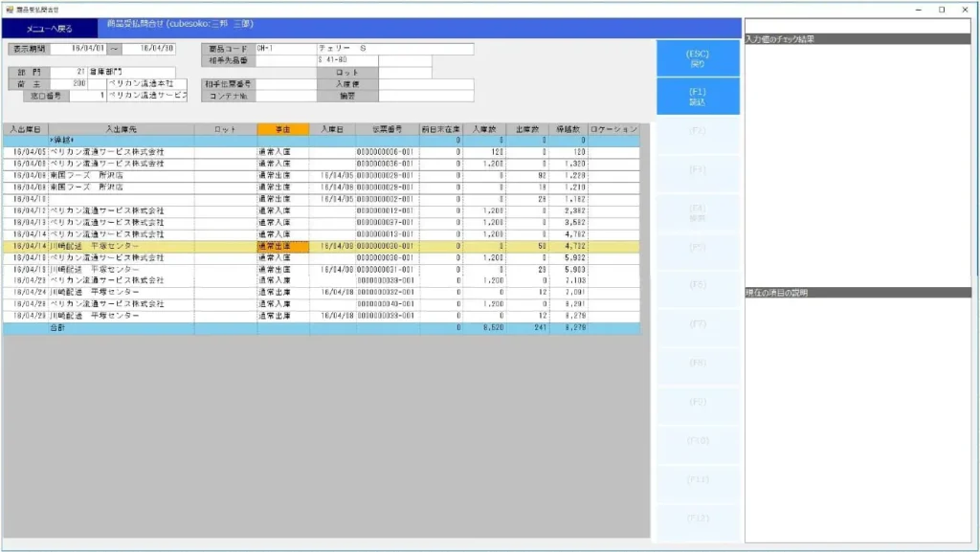Select the 商品コード field containing CH-1
980x552 pixels.
284,49
